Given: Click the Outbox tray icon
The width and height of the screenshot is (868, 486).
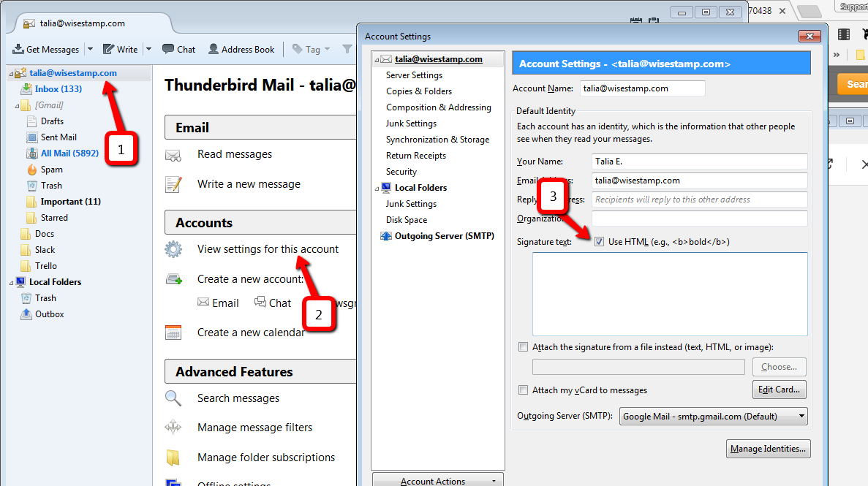Looking at the screenshot, I should tap(26, 314).
